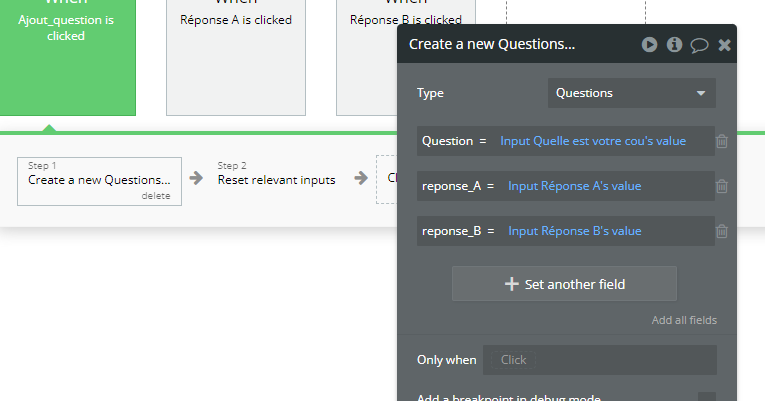
Task: Run the Create a new Questions action
Action: 649,44
